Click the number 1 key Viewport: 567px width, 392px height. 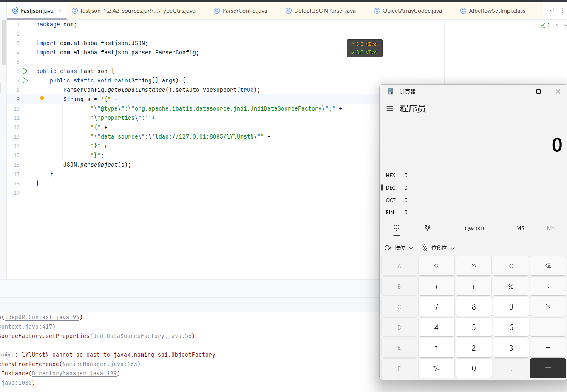coord(437,348)
